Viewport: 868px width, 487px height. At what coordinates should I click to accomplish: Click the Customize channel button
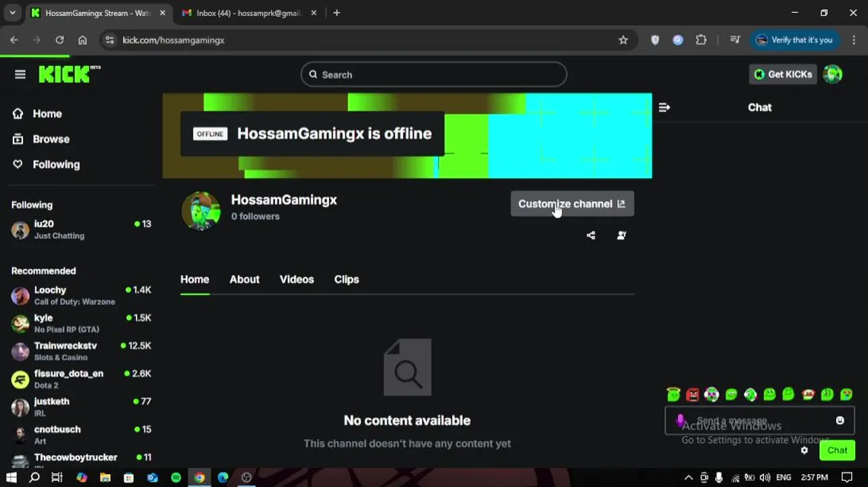point(572,204)
